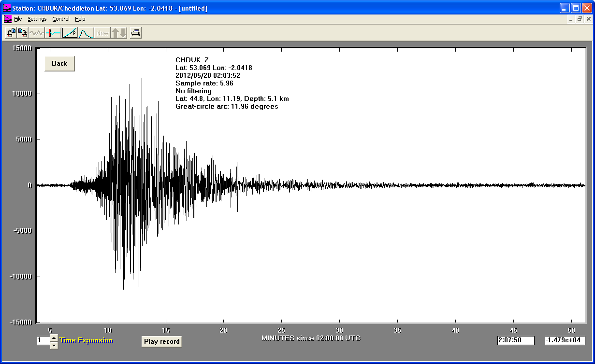Click the 'Great-circle arc: 11.96 degrees' text

(x=227, y=106)
